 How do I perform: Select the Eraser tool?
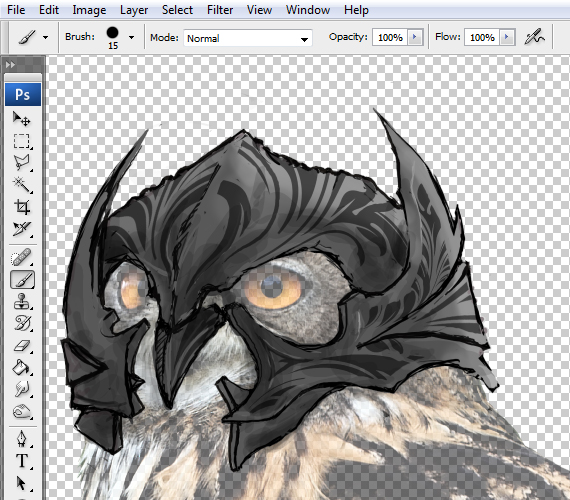point(22,345)
